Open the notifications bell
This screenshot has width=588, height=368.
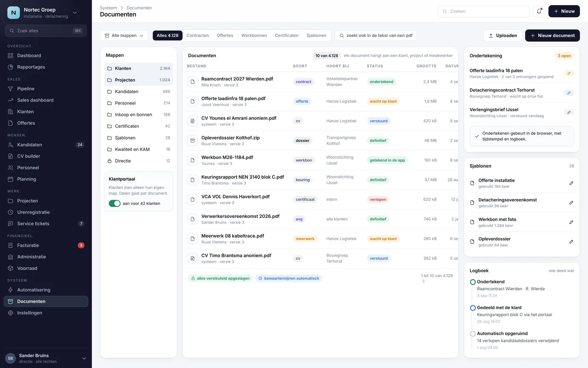[x=539, y=11]
